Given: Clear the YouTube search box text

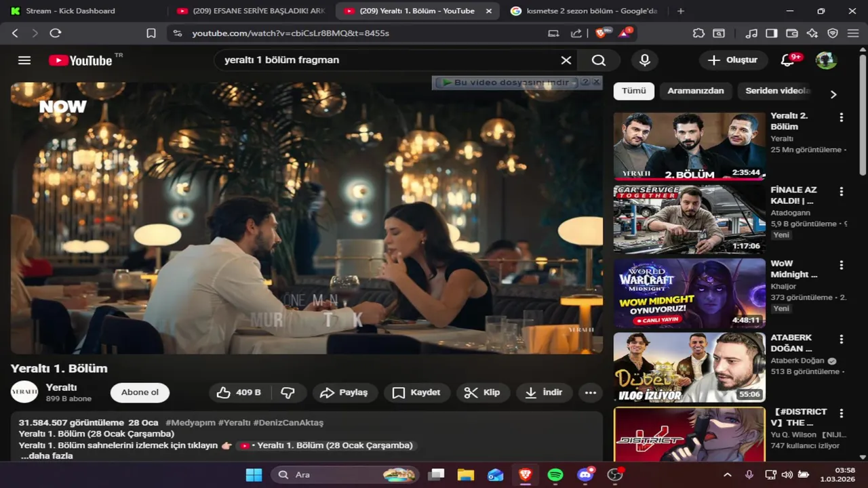Looking at the screenshot, I should click(566, 60).
